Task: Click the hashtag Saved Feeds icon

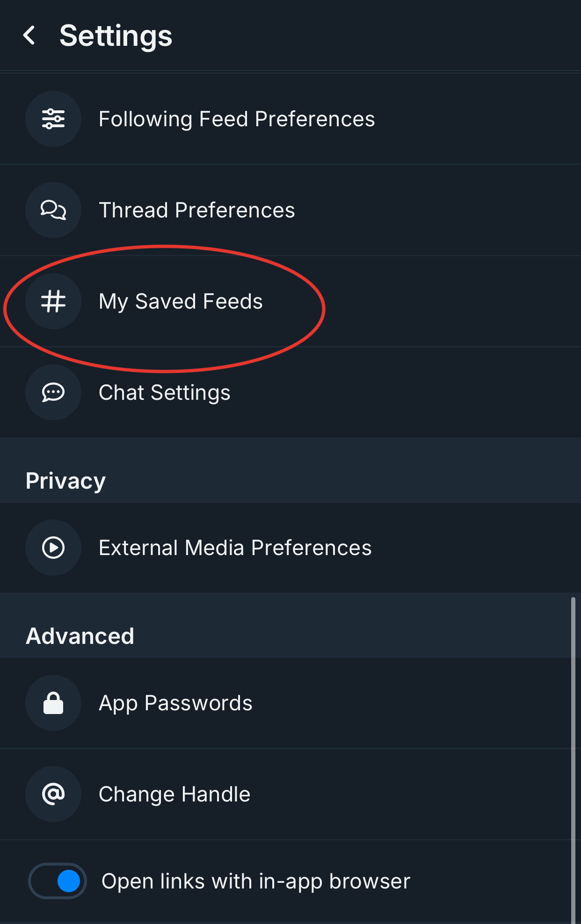Action: (53, 301)
